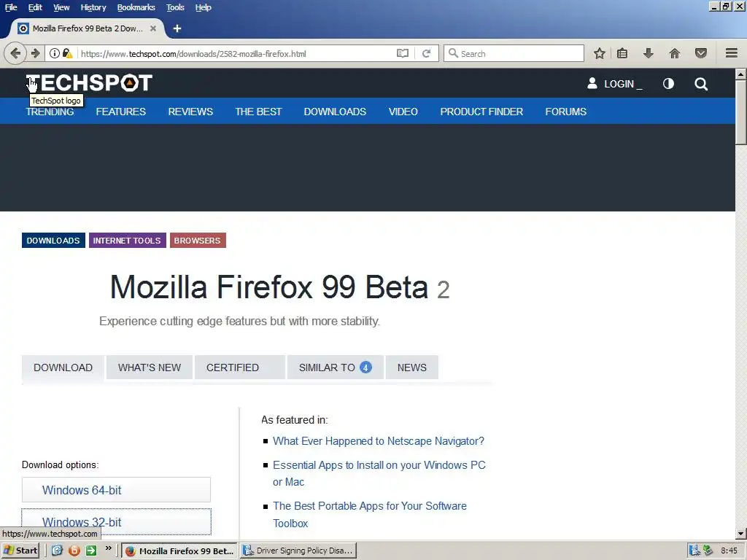Open DOWNLOADS in the blue nav bar
Viewport: 747px width, 560px height.
point(335,112)
